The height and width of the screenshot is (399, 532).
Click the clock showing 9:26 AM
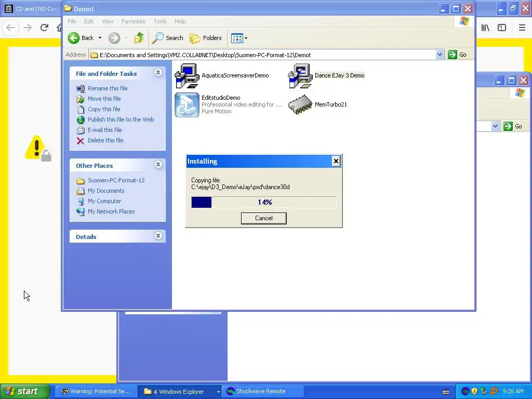coord(513,392)
